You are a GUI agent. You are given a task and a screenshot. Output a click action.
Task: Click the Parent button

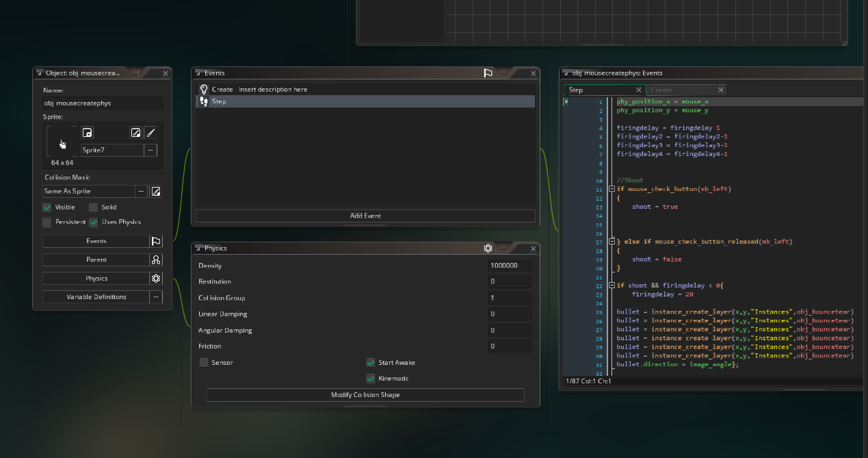(96, 259)
